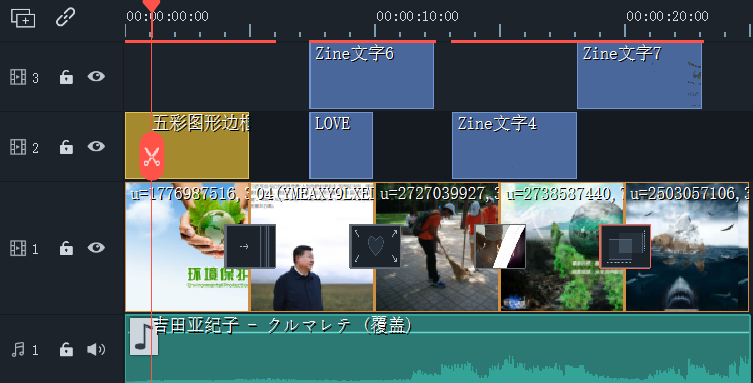
Task: Select video track 3 film icon
Action: point(18,77)
